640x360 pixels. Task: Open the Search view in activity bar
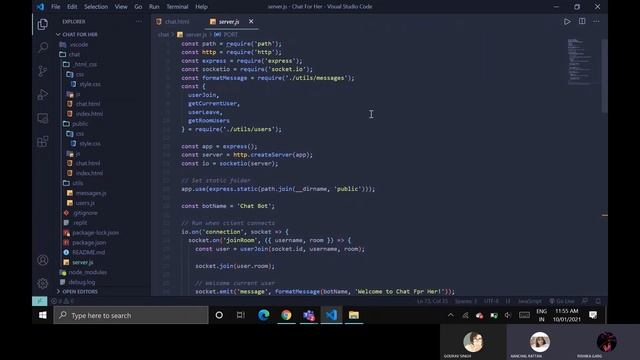pyautogui.click(x=42, y=48)
